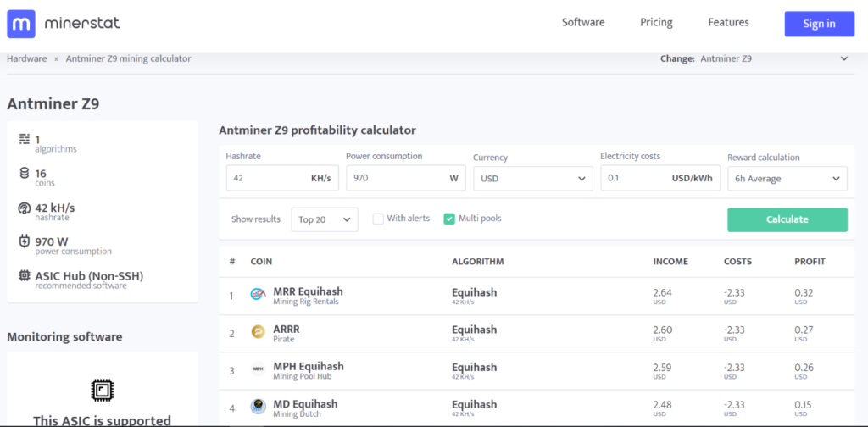Open the Reward calculation 6h Average dropdown
This screenshot has width=868, height=427.
787,179
